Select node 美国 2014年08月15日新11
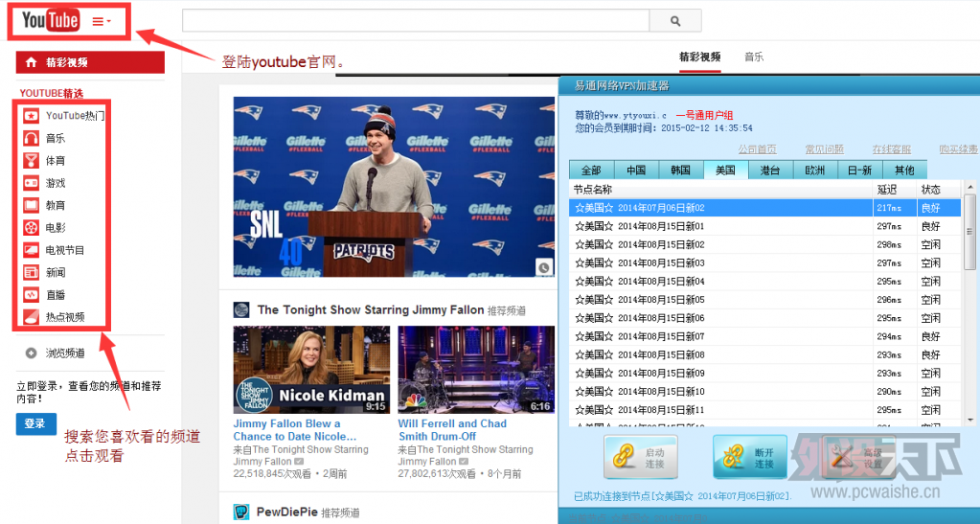Image resolution: width=980 pixels, height=524 pixels. click(765, 410)
